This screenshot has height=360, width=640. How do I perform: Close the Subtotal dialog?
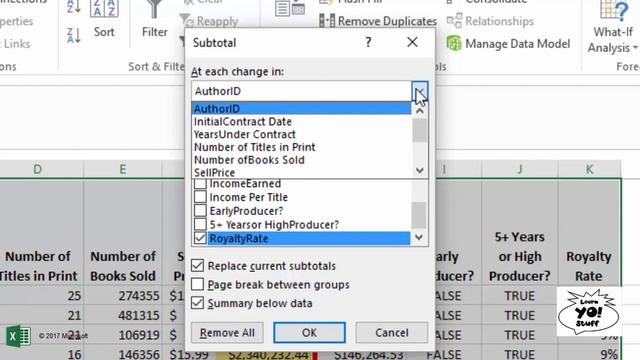[x=412, y=42]
